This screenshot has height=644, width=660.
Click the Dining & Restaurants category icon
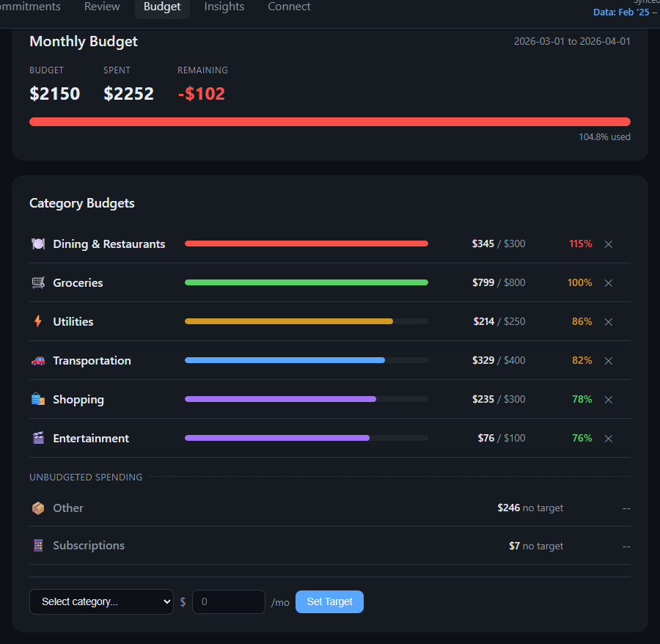[x=37, y=244]
